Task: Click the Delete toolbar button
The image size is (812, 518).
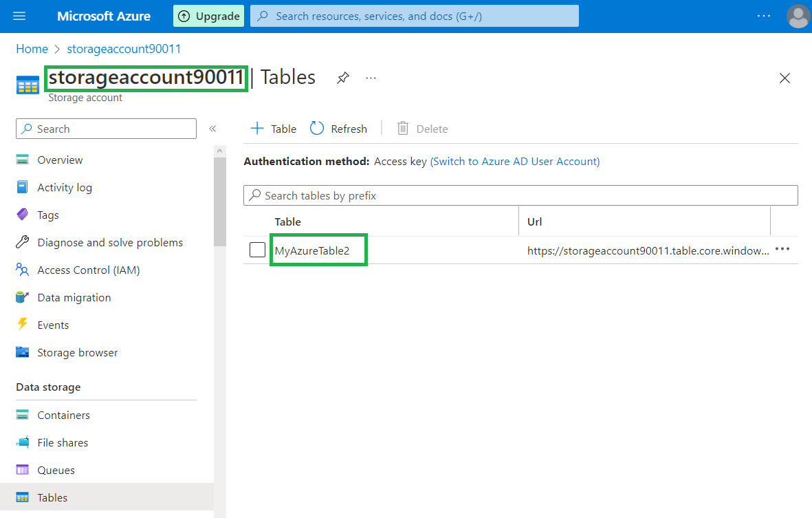Action: (x=422, y=129)
